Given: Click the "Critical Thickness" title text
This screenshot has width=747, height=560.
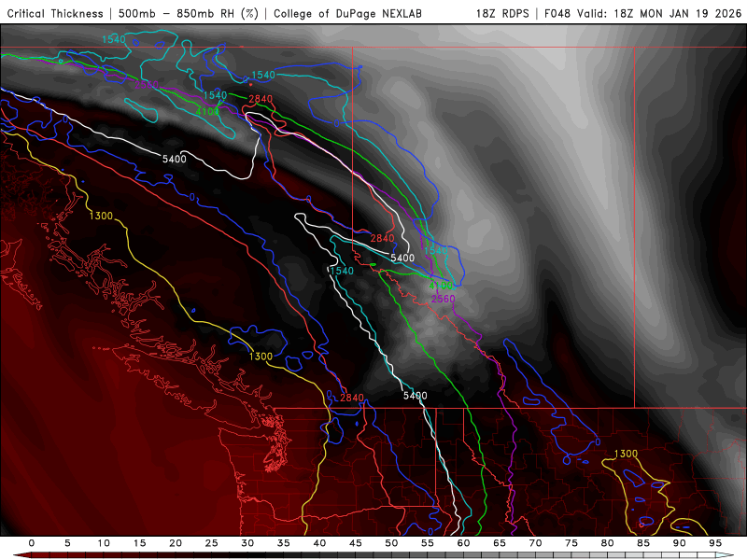Looking at the screenshot, I should click(55, 13).
